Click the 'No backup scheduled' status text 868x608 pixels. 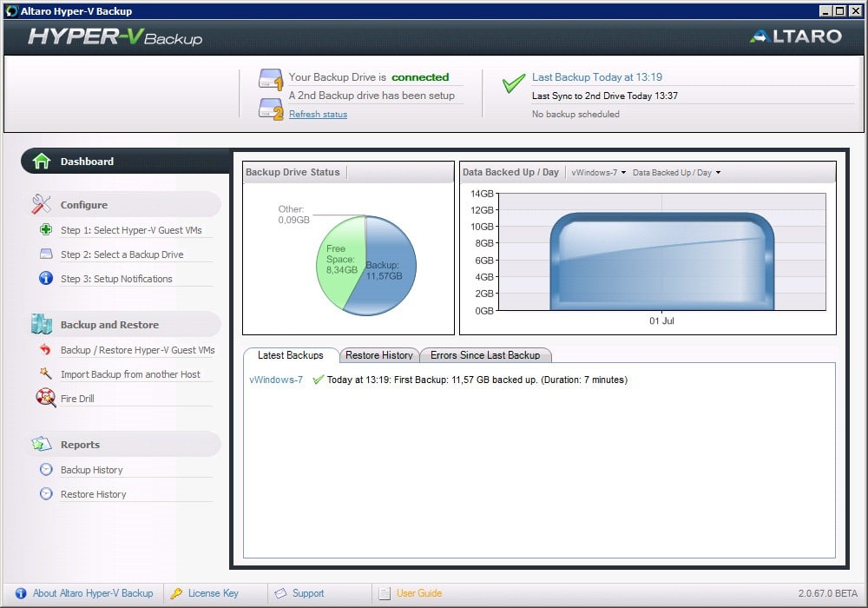pyautogui.click(x=575, y=114)
